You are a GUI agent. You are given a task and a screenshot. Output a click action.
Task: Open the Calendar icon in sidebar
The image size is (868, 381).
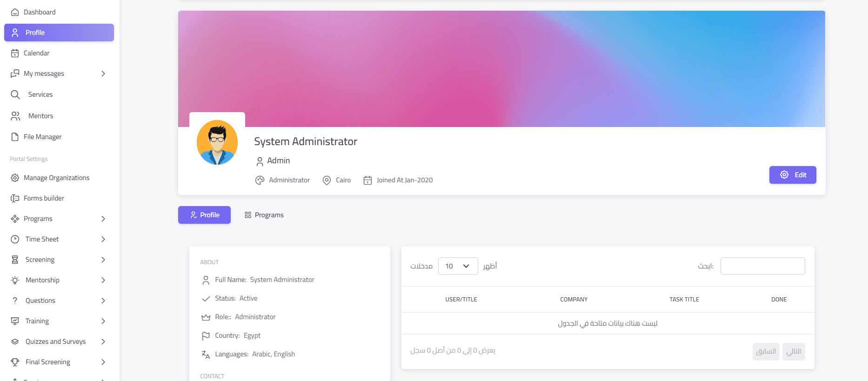(15, 53)
